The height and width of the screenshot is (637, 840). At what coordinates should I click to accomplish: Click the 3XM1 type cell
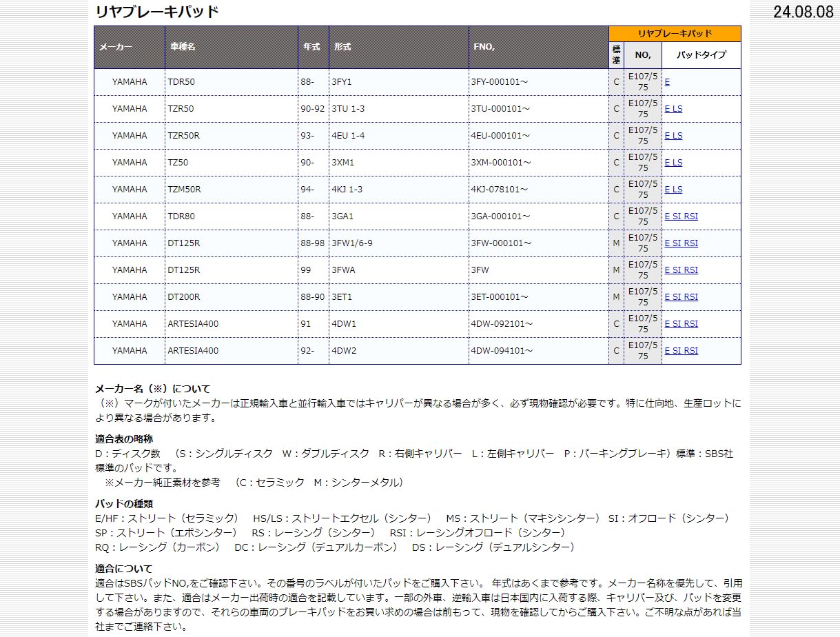coord(399,162)
